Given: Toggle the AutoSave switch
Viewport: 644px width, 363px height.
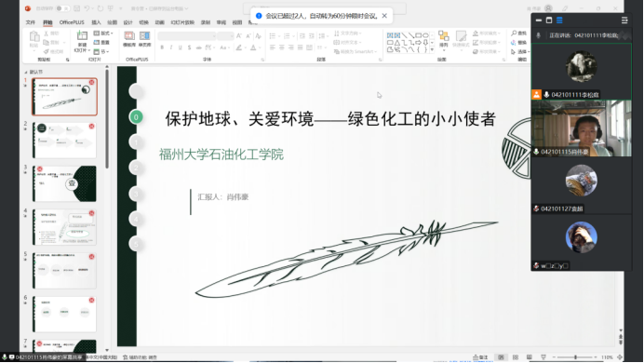Looking at the screenshot, I should pyautogui.click(x=62, y=8).
